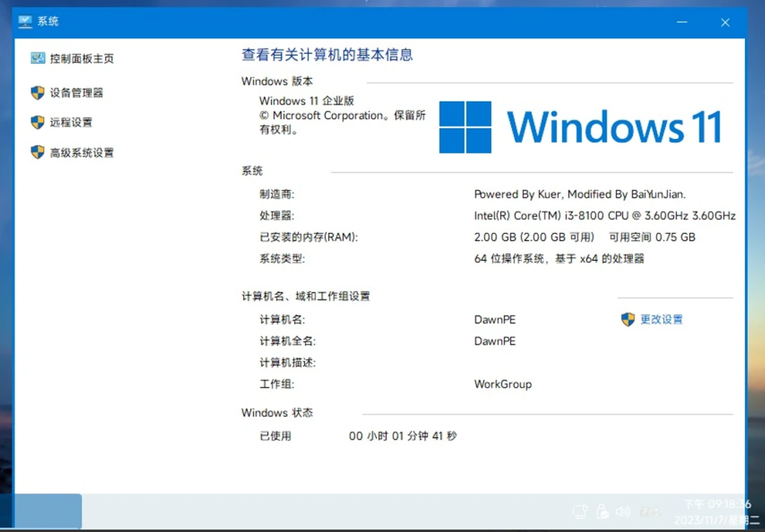Click the USB safe removal tray icon

pos(602,512)
